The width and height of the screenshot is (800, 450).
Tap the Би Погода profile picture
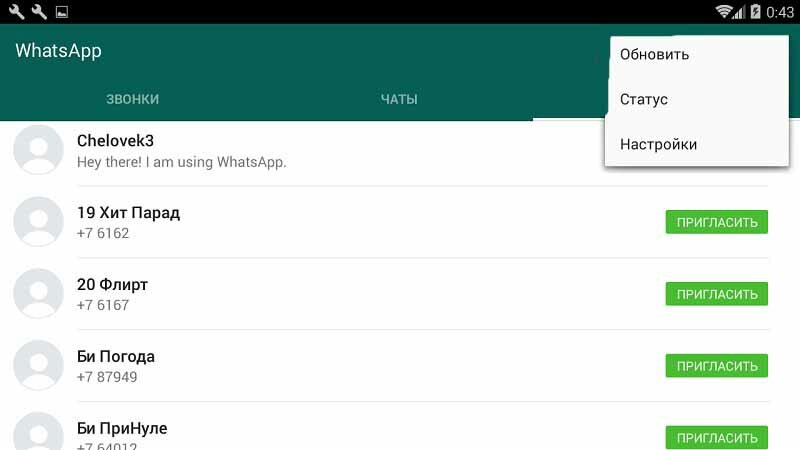pyautogui.click(x=38, y=366)
